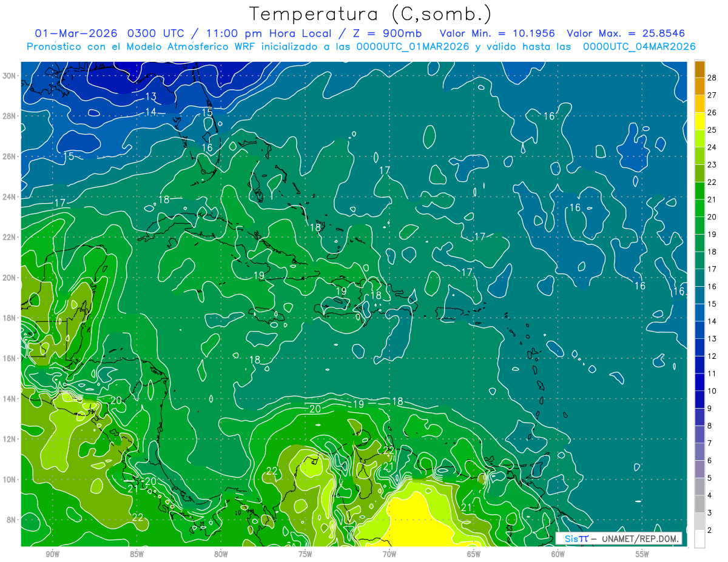Click the "22N" latitude axis label
Viewport: 728px width, 562px height.
[x=9, y=237]
